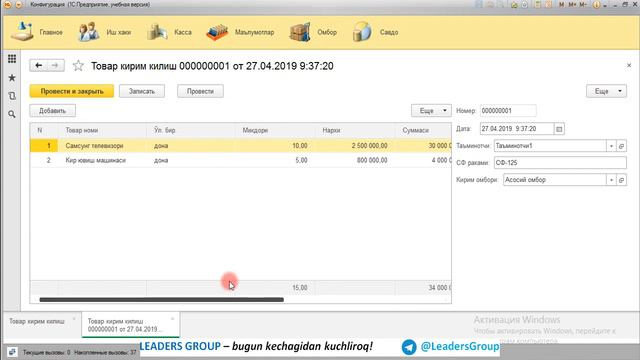Expand the table's Еще menu

pyautogui.click(x=431, y=111)
